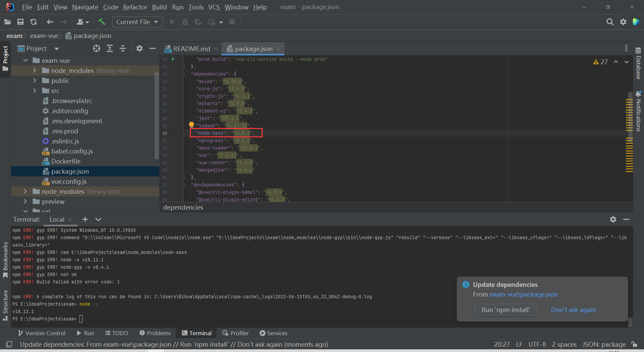Navigate forward with the right arrow icon
Image resolution: width=644 pixels, height=352 pixels.
[63, 22]
